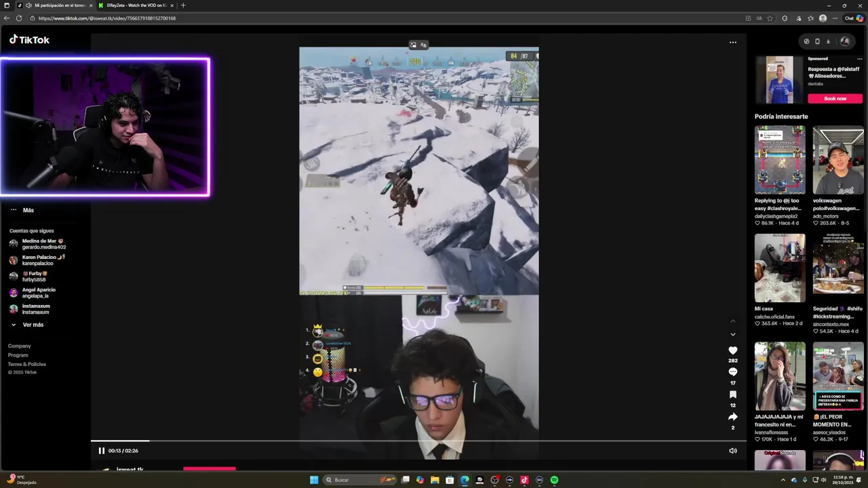Screen dimensions: 868x488
Task: Pause the TikTok video
Action: pyautogui.click(x=102, y=451)
